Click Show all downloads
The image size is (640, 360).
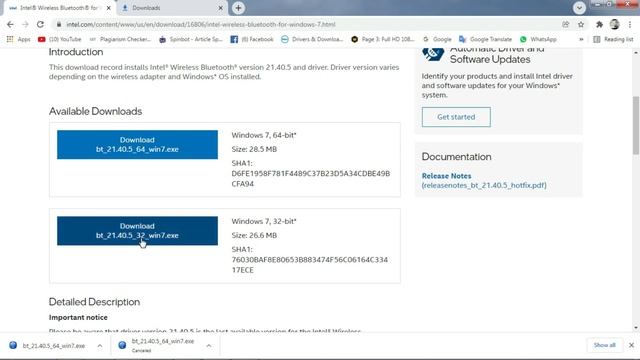click(604, 345)
